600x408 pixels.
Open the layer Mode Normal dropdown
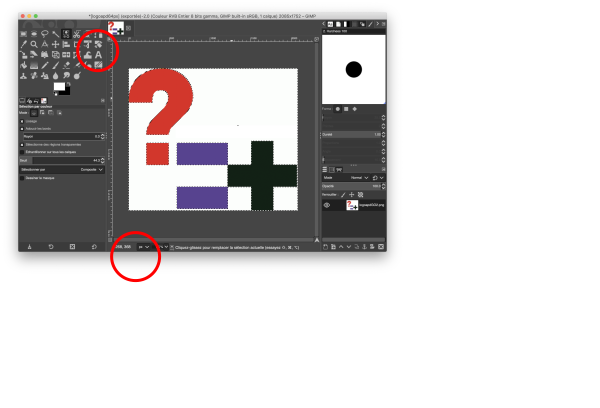[357, 178]
